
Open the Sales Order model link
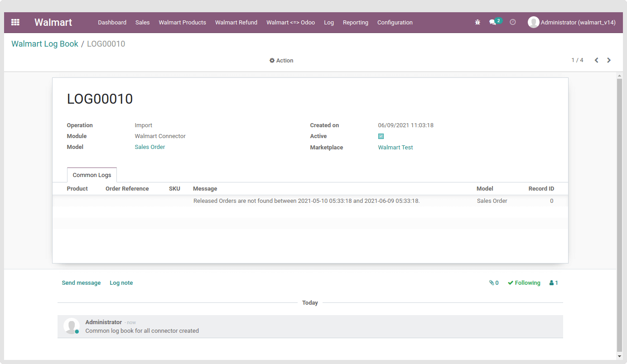tap(150, 147)
